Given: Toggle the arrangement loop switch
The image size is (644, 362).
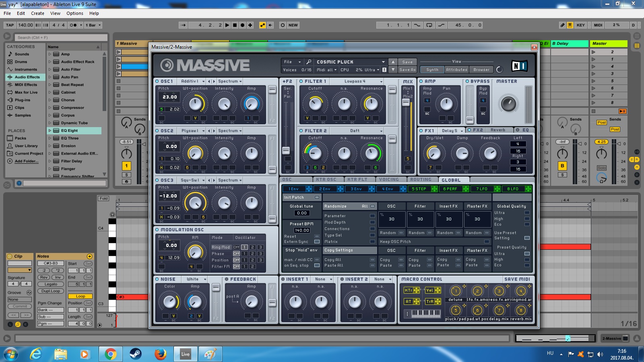Looking at the screenshot, I should [429, 25].
